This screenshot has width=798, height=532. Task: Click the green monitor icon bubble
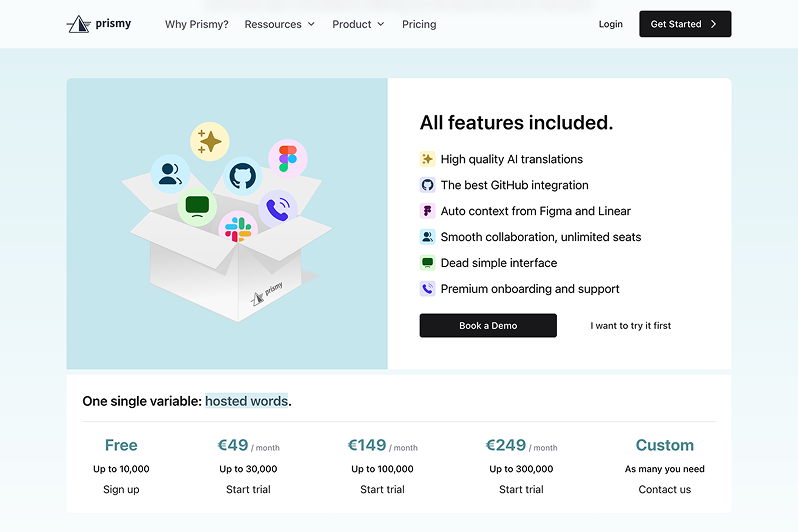[x=197, y=206]
